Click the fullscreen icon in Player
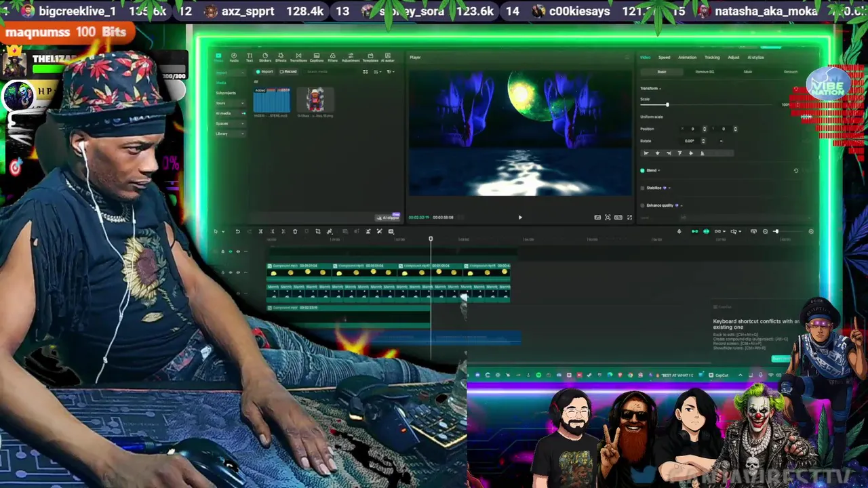This screenshot has width=868, height=488. (x=629, y=217)
